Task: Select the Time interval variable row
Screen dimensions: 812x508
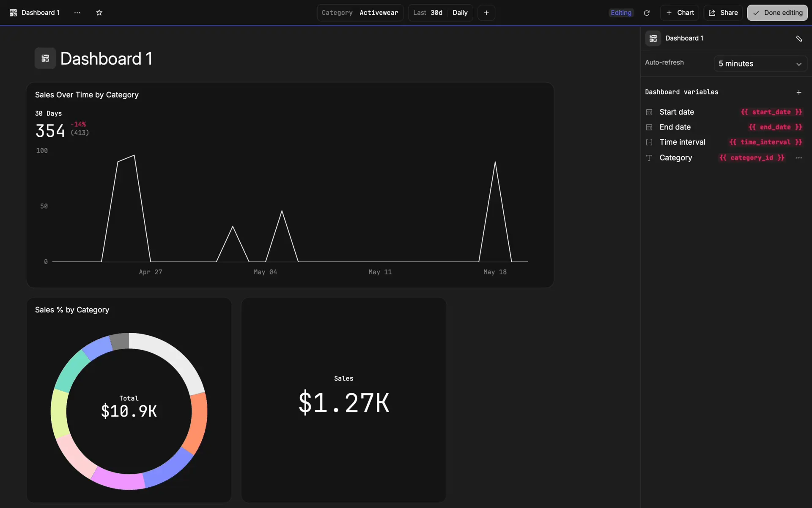Action: 682,142
